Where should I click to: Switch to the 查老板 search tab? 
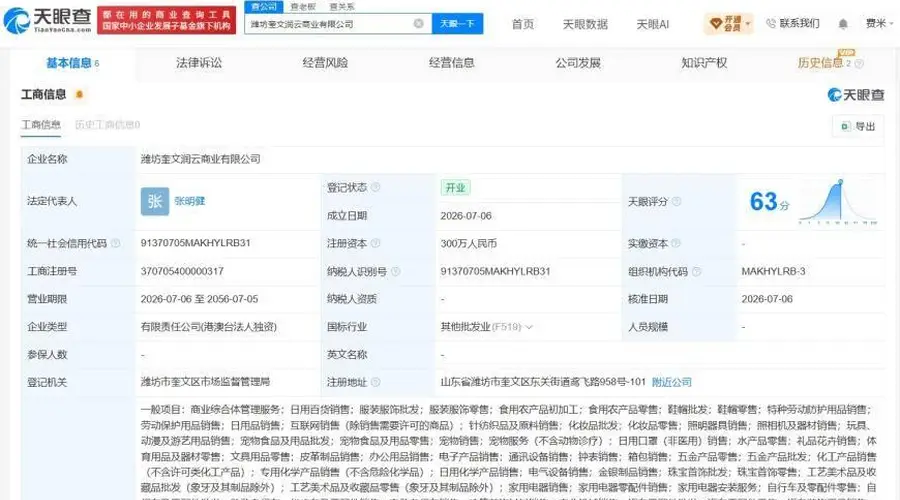(x=302, y=6)
